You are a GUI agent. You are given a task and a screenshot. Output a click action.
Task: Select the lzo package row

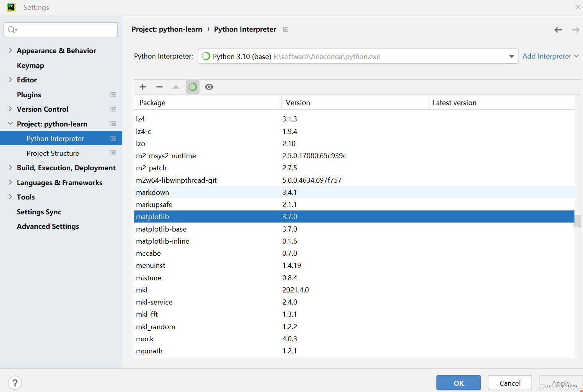354,143
